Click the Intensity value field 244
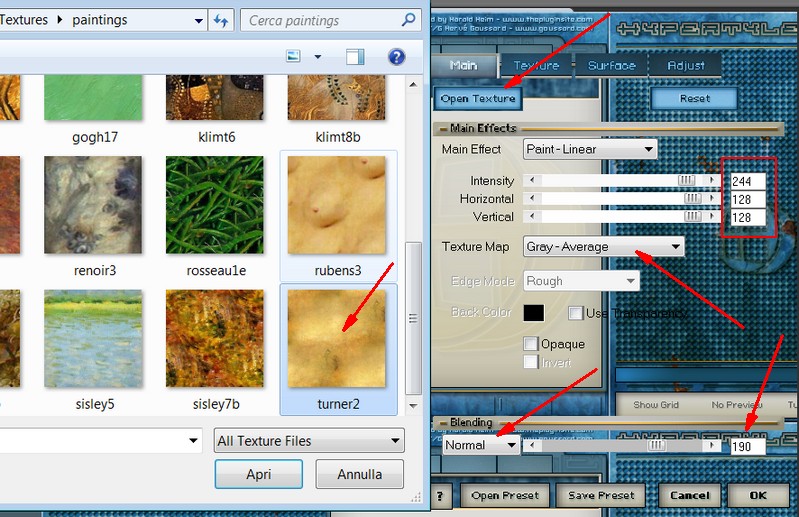The image size is (799, 517). click(x=748, y=181)
